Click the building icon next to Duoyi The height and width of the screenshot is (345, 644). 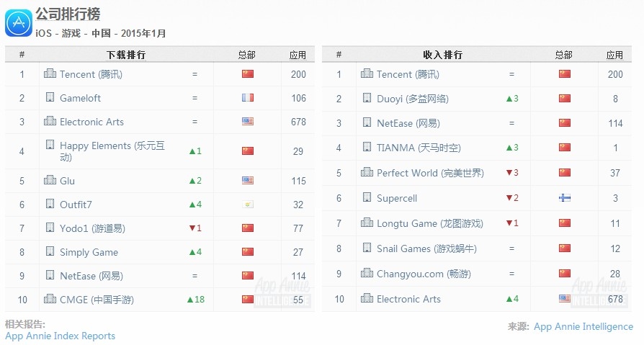coord(367,99)
